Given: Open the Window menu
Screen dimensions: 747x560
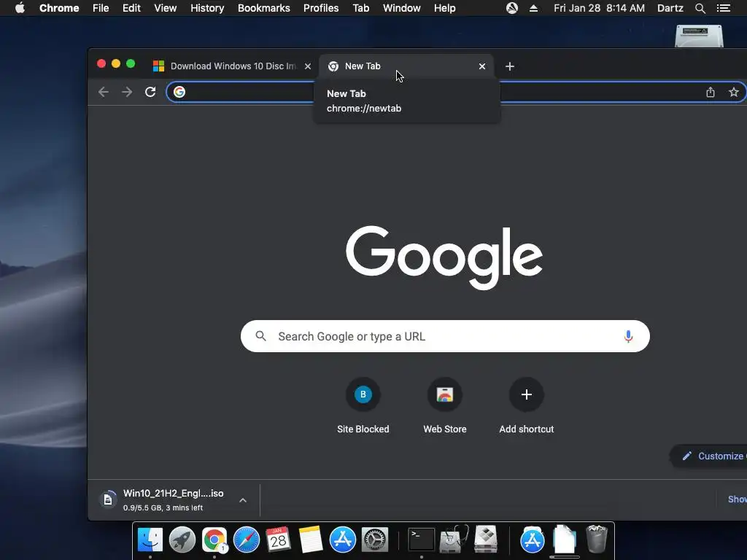Looking at the screenshot, I should click(x=402, y=8).
